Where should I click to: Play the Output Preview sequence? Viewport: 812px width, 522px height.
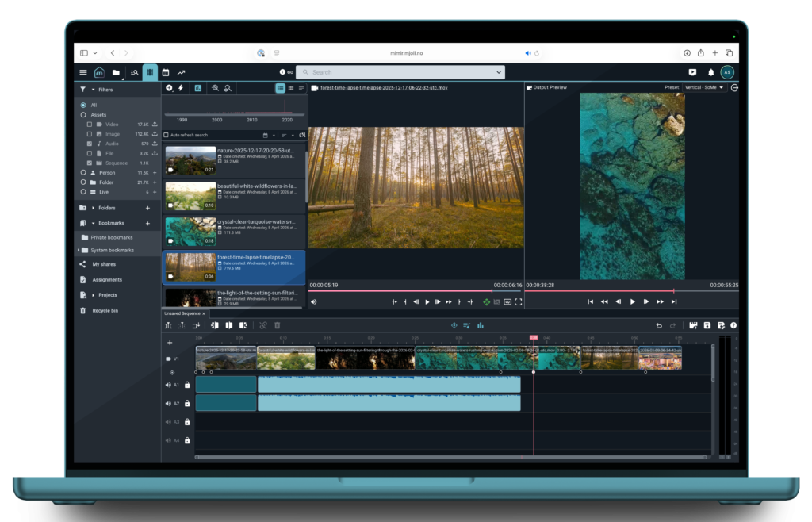point(632,302)
